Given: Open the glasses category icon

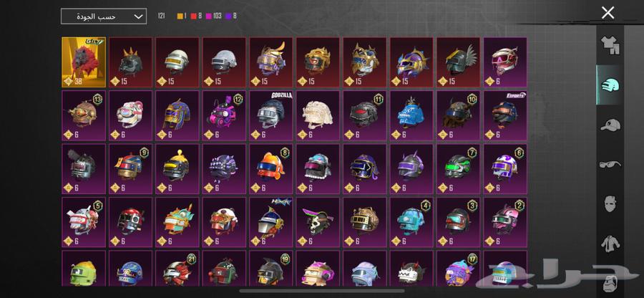Looking at the screenshot, I should tap(610, 165).
